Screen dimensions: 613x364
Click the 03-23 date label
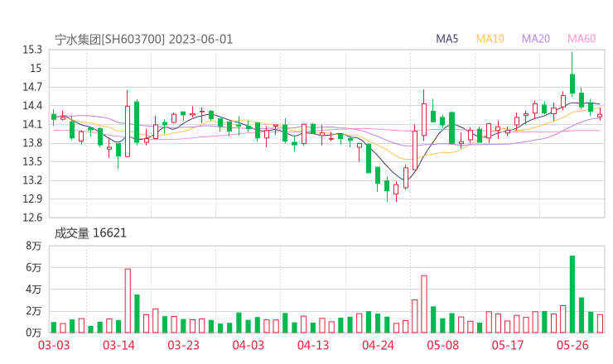point(183,345)
